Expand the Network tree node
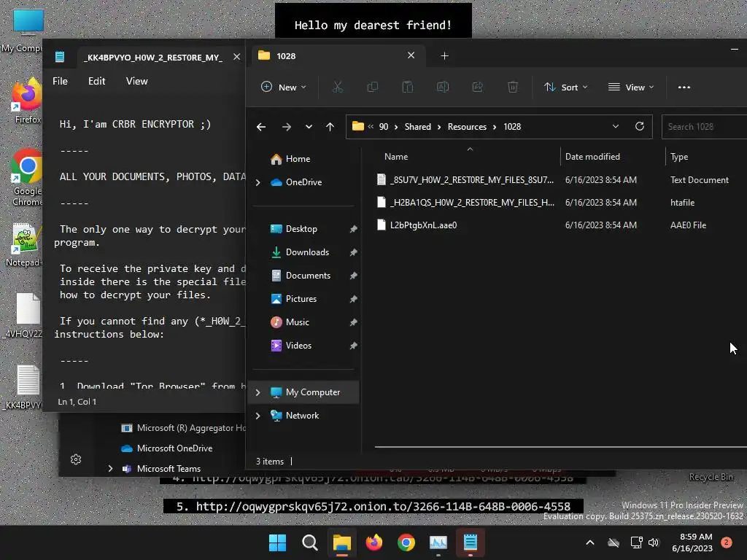Viewport: 747px width, 560px height. pos(258,416)
